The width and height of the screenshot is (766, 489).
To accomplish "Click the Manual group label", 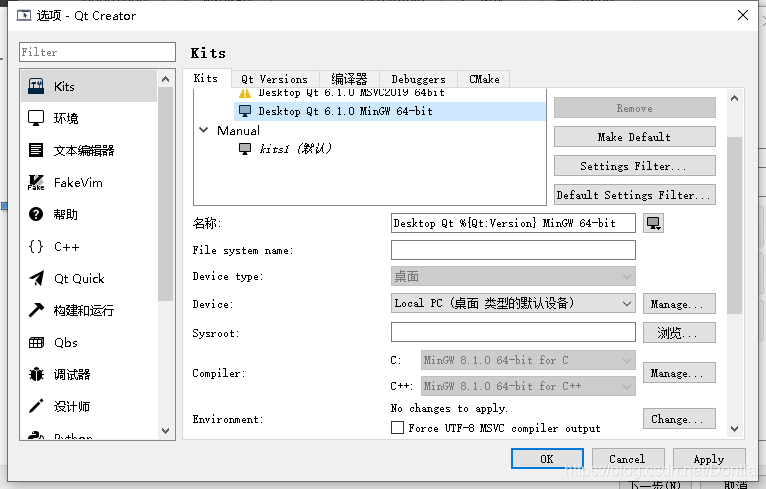I will (x=238, y=130).
